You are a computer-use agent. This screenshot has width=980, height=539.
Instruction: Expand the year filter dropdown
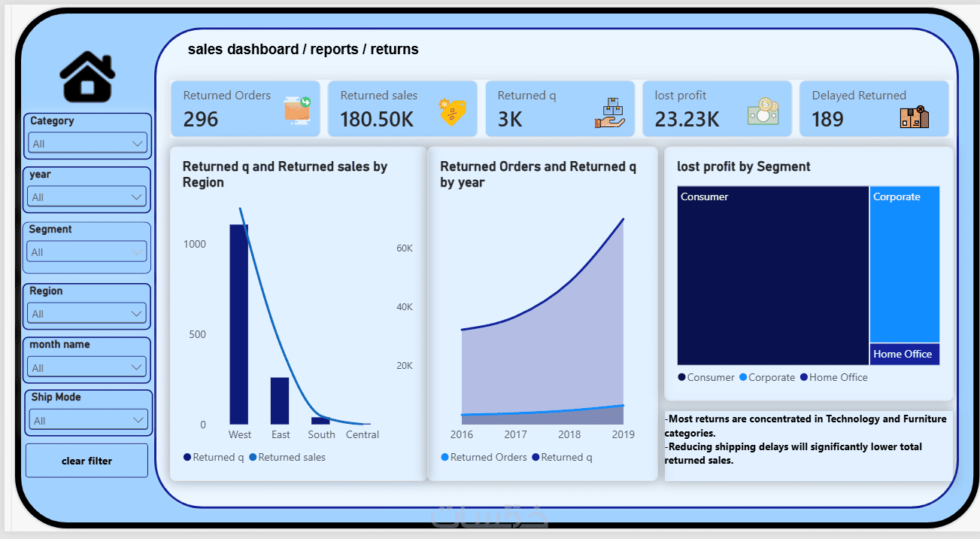(87, 197)
